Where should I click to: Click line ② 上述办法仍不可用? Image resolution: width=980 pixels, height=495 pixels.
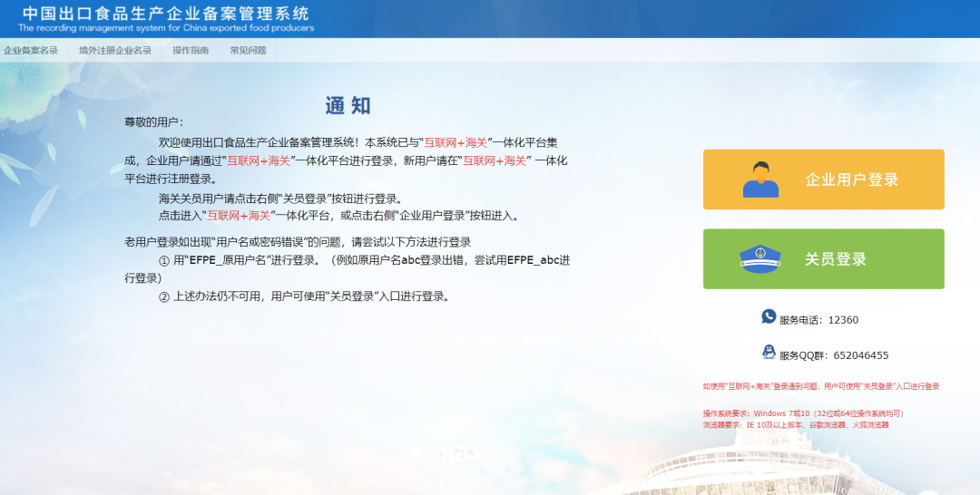click(304, 296)
